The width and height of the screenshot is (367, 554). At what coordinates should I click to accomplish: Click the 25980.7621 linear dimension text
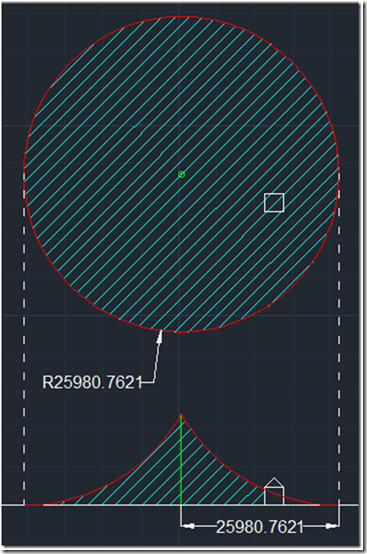coord(260,527)
